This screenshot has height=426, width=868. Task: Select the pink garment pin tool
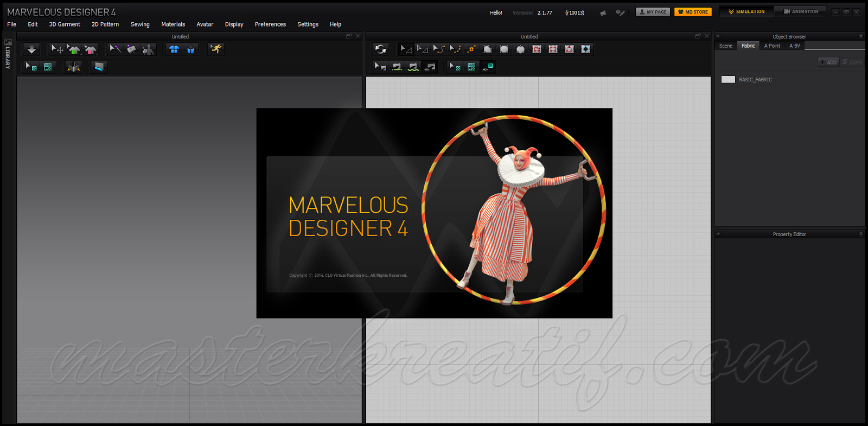coord(91,49)
